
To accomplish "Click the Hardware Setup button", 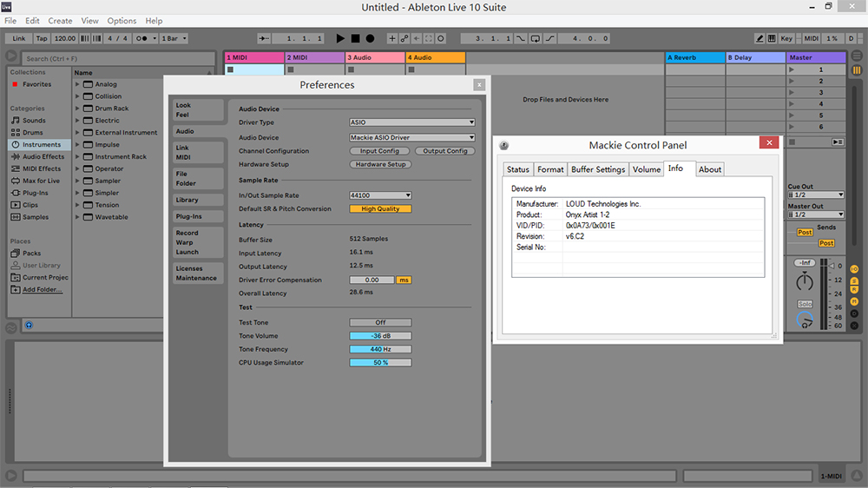I will coord(380,164).
